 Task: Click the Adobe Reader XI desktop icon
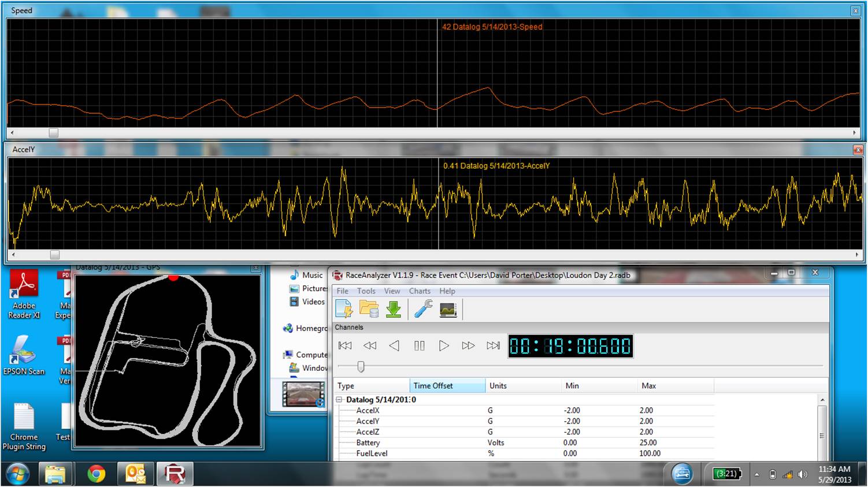24,294
